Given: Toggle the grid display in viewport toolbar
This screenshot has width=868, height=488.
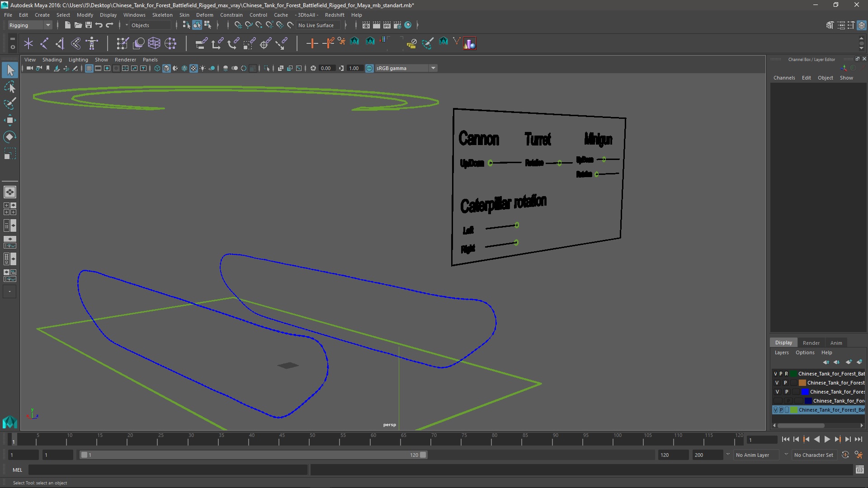Looking at the screenshot, I should coord(89,68).
